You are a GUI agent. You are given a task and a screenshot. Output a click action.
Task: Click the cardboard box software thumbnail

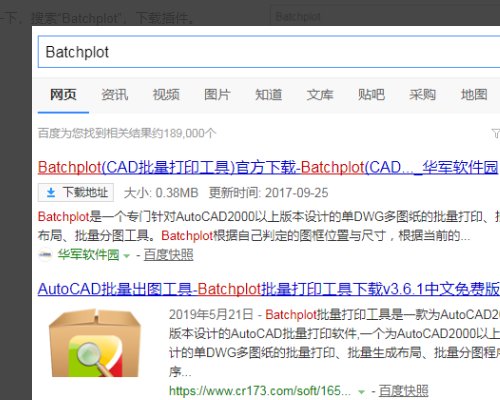click(x=95, y=343)
